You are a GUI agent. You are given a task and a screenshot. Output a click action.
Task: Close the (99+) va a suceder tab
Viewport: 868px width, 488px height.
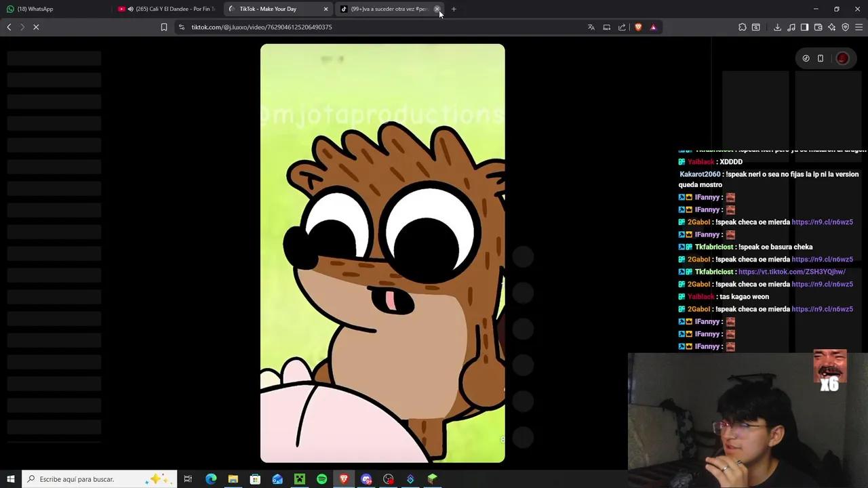point(437,9)
